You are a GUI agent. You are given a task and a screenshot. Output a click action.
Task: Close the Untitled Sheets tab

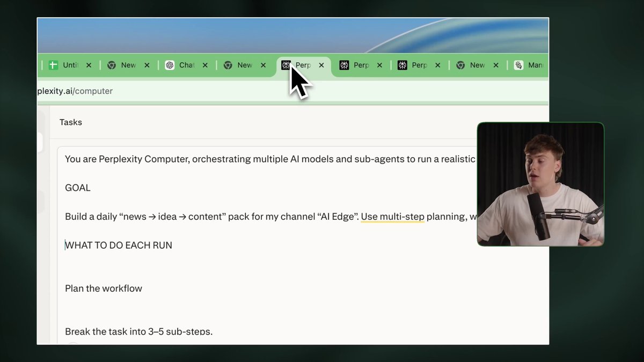(x=89, y=65)
